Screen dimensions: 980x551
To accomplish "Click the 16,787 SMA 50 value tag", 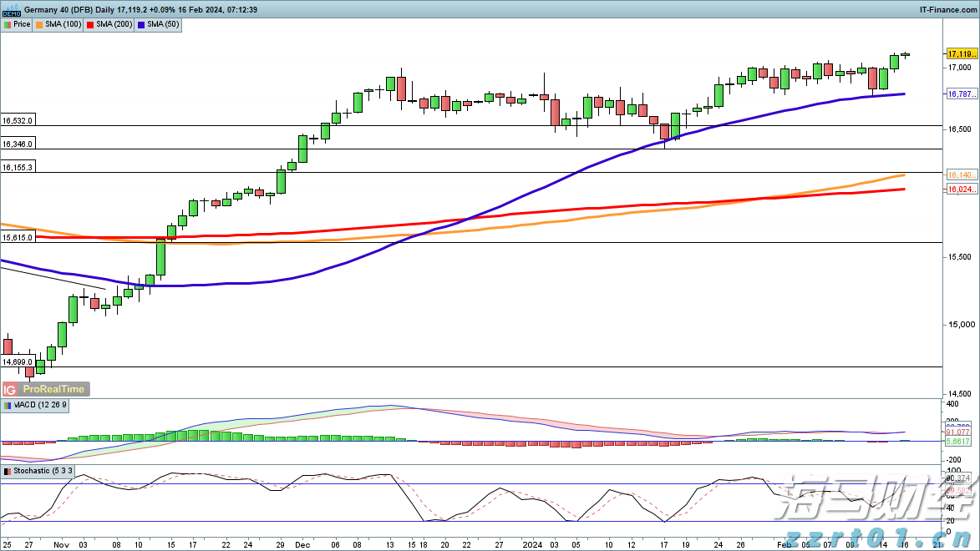I will tap(960, 94).
